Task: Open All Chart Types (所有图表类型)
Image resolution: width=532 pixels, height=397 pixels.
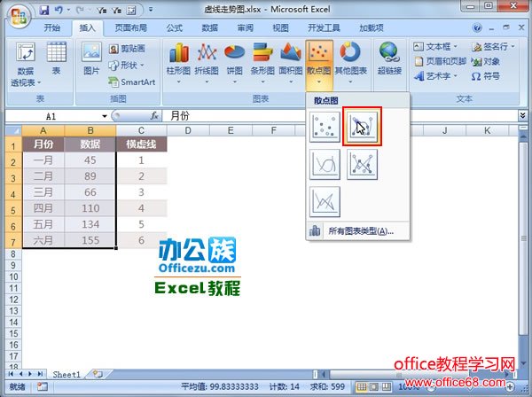Action: point(358,231)
